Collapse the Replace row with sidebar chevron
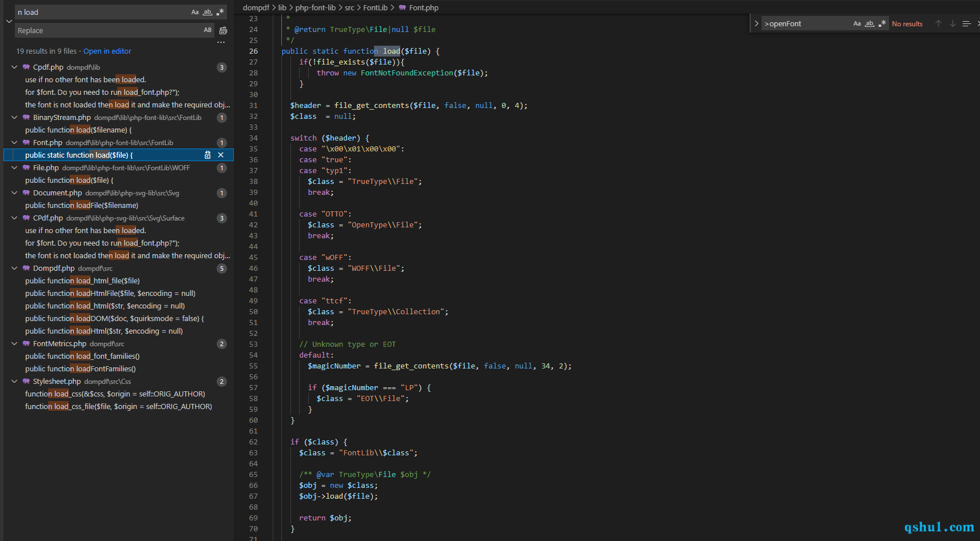980x541 pixels. click(9, 21)
